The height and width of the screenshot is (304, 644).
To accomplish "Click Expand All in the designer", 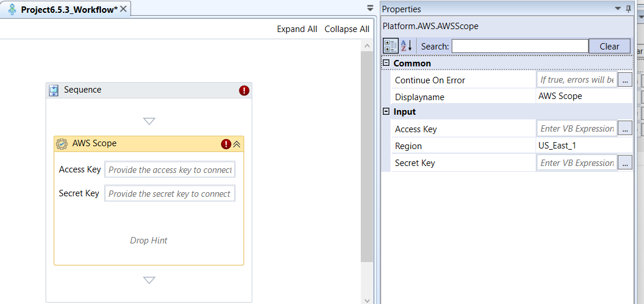I will [297, 29].
